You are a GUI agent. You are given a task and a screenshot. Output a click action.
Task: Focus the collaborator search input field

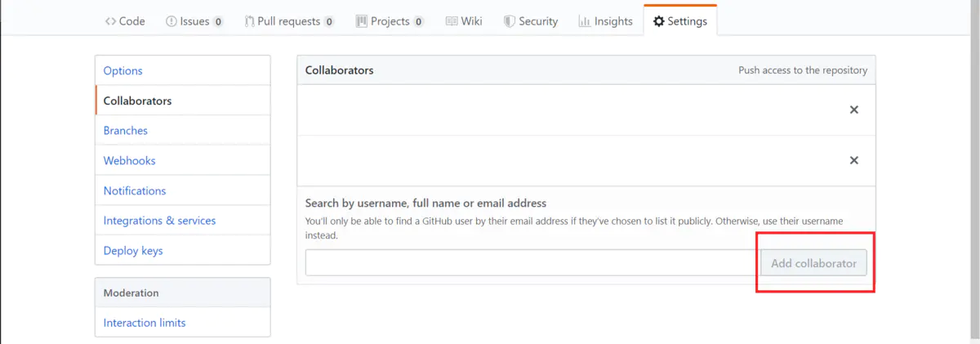[x=532, y=263]
